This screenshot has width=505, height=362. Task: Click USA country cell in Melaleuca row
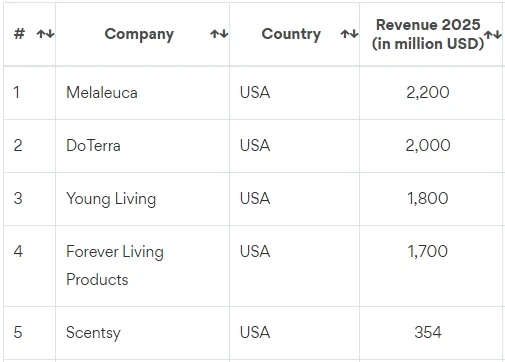click(x=294, y=93)
